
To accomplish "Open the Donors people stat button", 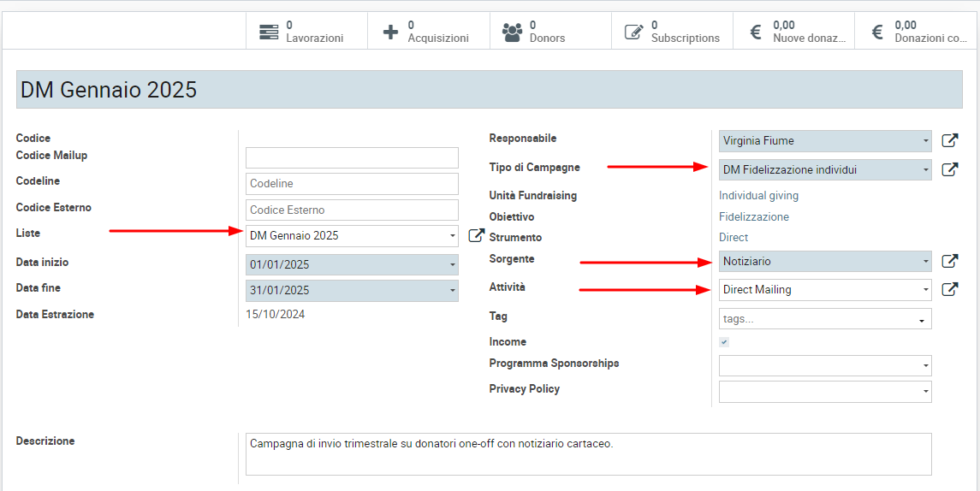I will click(x=549, y=32).
